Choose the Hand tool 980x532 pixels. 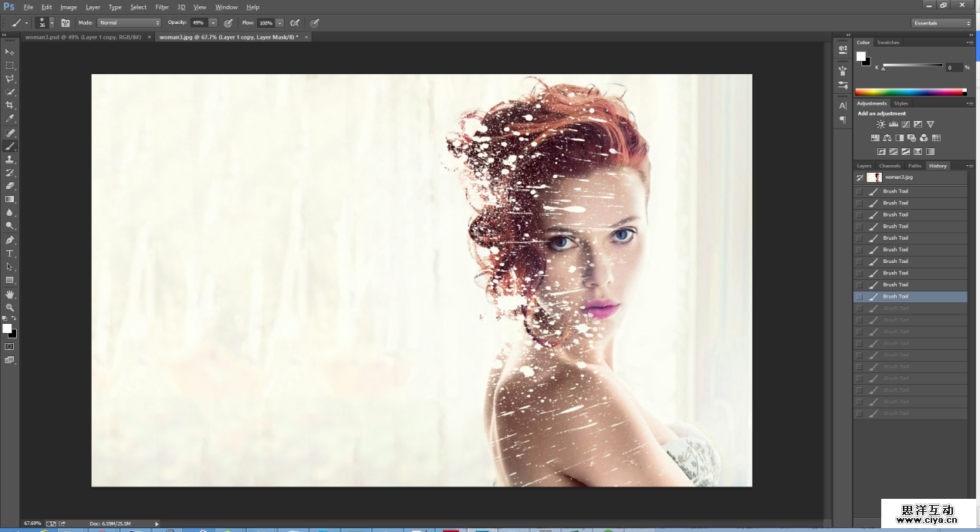(10, 294)
